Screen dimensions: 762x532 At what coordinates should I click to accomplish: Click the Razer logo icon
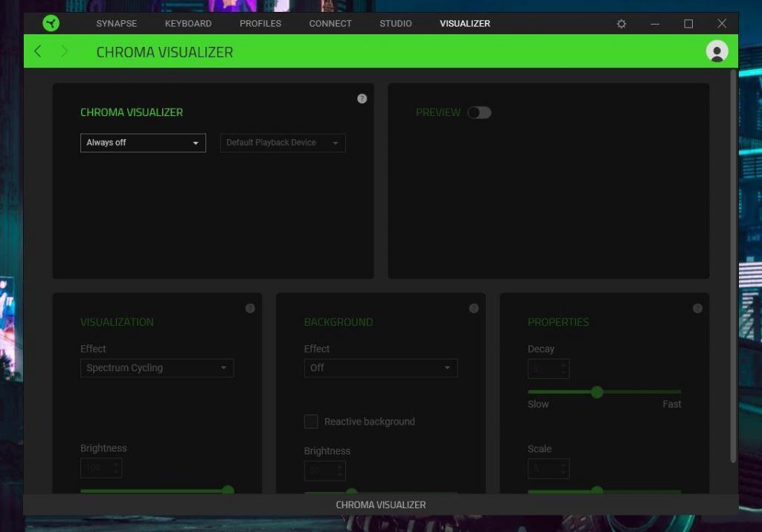tap(51, 23)
